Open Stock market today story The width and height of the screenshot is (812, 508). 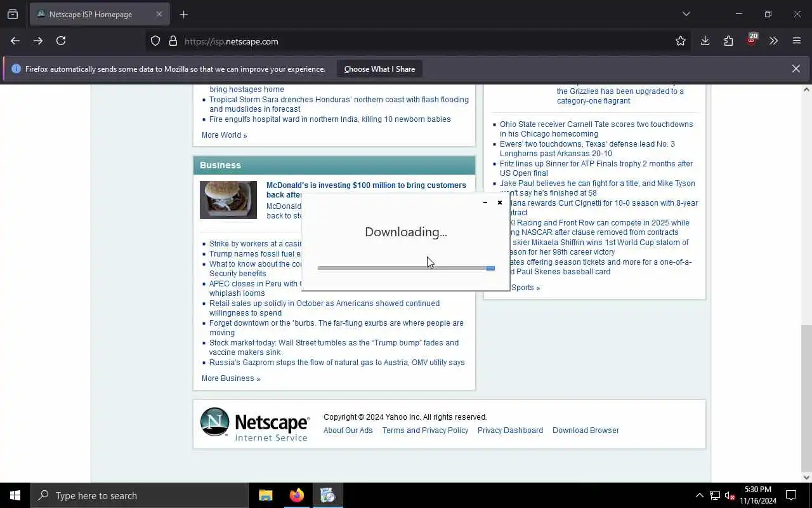point(334,347)
